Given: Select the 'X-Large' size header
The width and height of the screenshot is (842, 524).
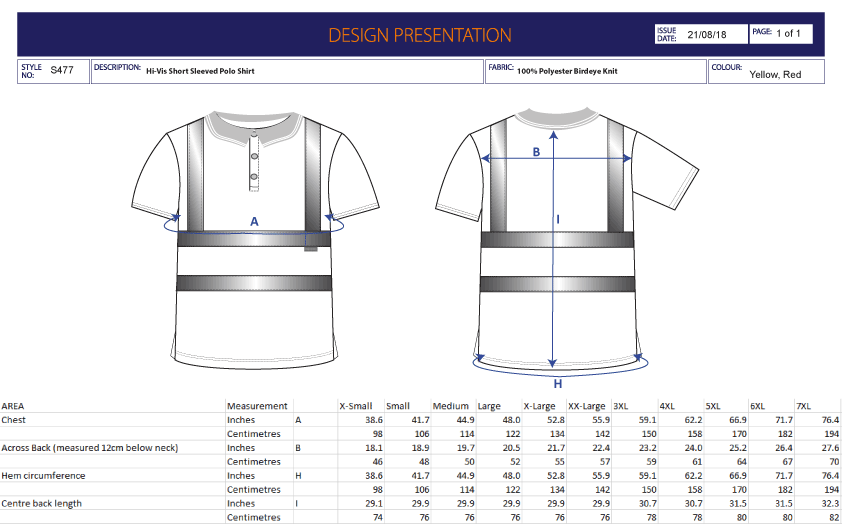Looking at the screenshot, I should point(540,406).
